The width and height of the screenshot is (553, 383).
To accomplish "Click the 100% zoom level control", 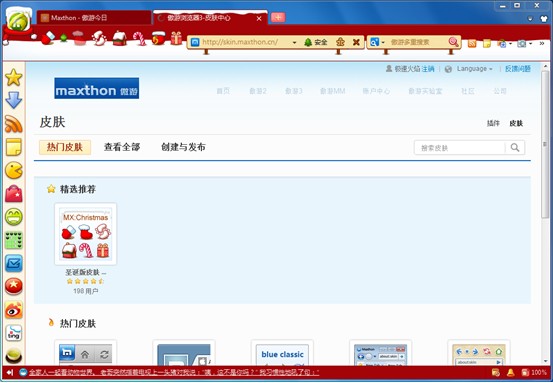I will 539,372.
